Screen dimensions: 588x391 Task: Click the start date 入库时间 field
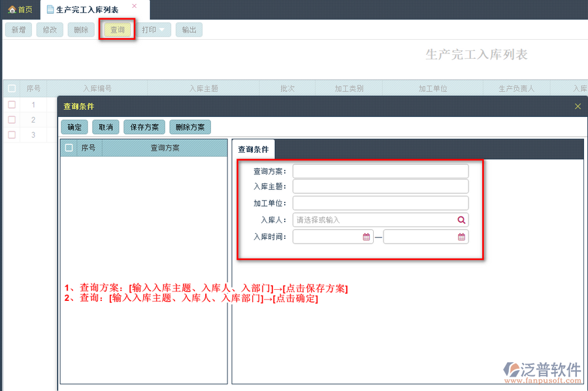pos(333,237)
